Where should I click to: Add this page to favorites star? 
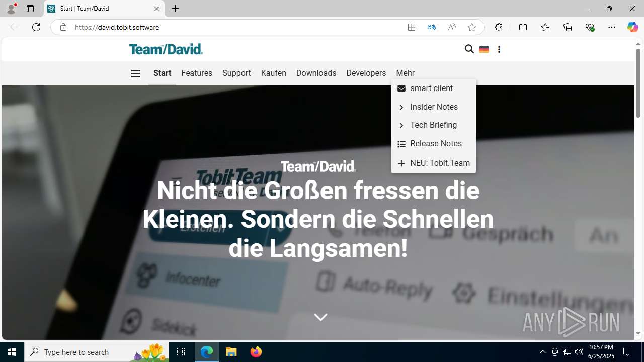(472, 27)
